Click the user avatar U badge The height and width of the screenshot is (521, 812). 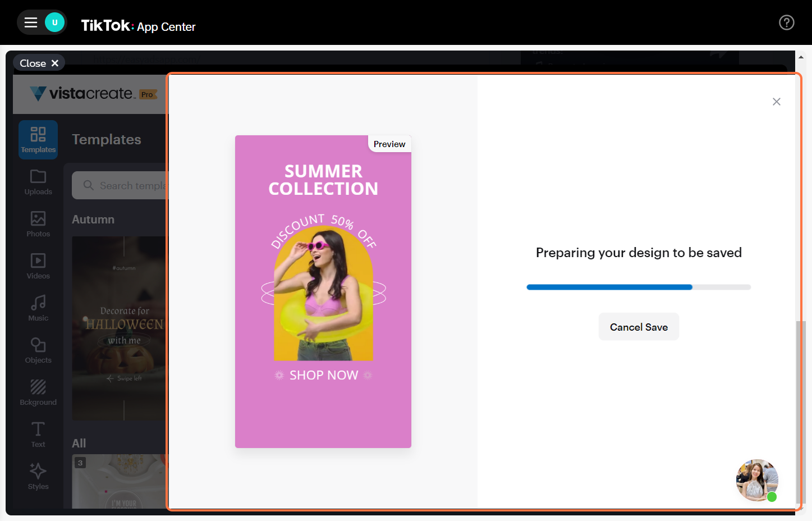tap(54, 22)
